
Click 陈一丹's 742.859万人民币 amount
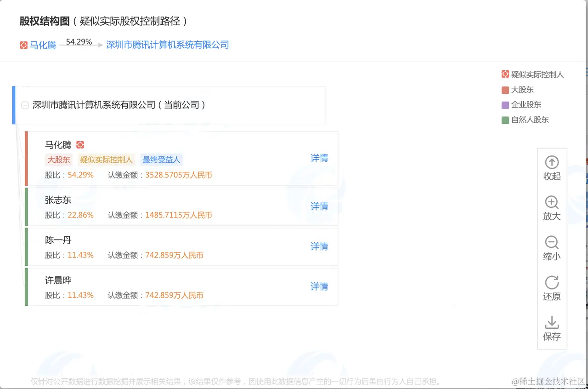[174, 255]
